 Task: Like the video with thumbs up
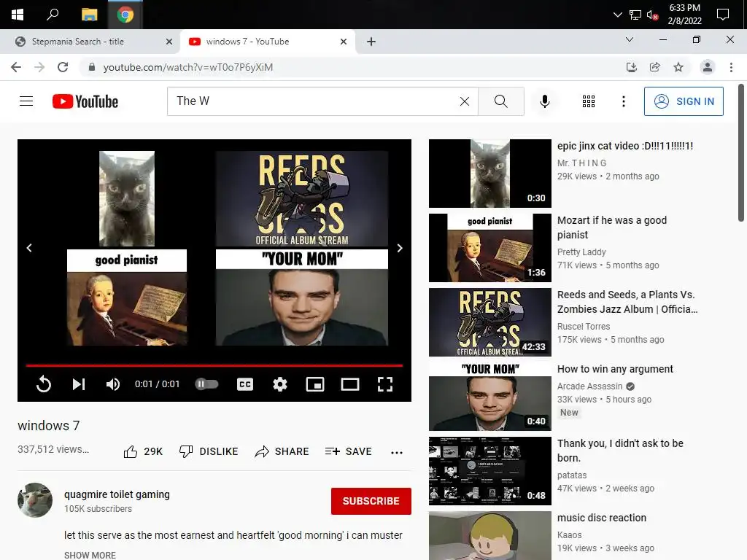143,451
